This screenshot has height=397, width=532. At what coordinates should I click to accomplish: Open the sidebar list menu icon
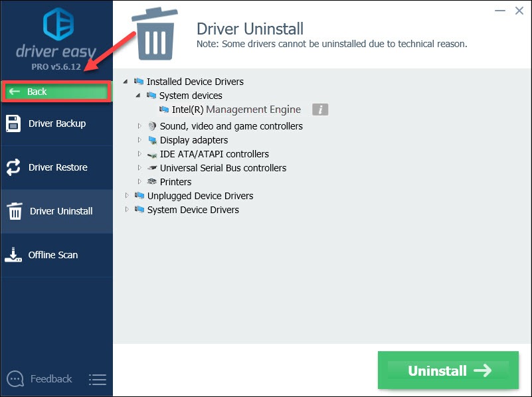click(98, 379)
